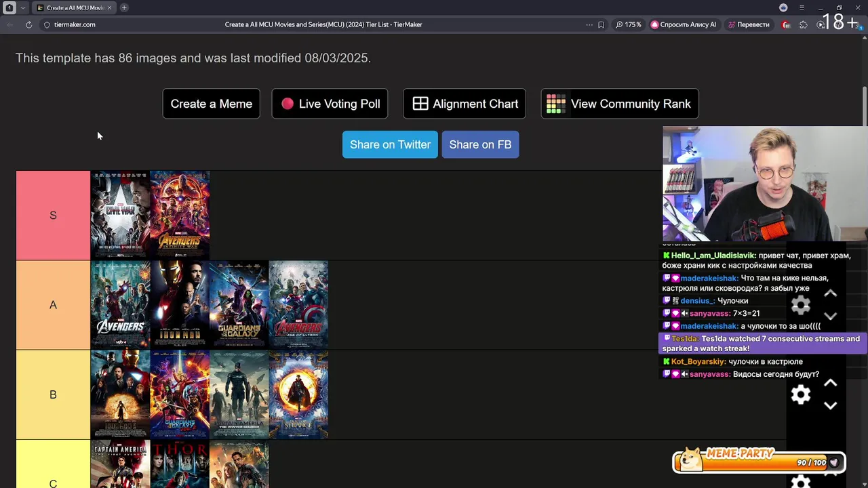868x488 pixels.
Task: Move tier A row down
Action: coord(831,316)
